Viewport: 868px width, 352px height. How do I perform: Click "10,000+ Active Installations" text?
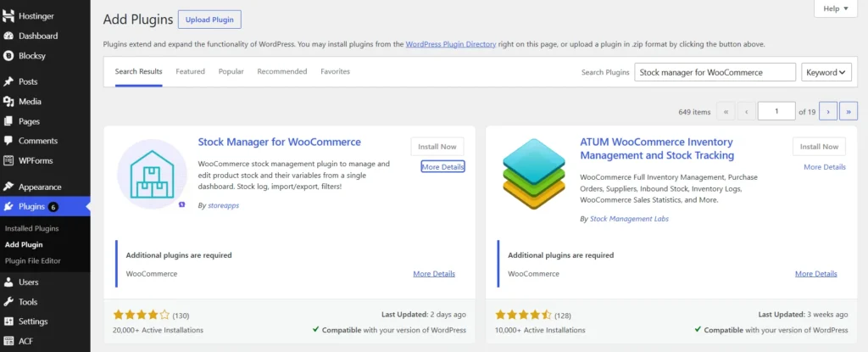(x=540, y=330)
